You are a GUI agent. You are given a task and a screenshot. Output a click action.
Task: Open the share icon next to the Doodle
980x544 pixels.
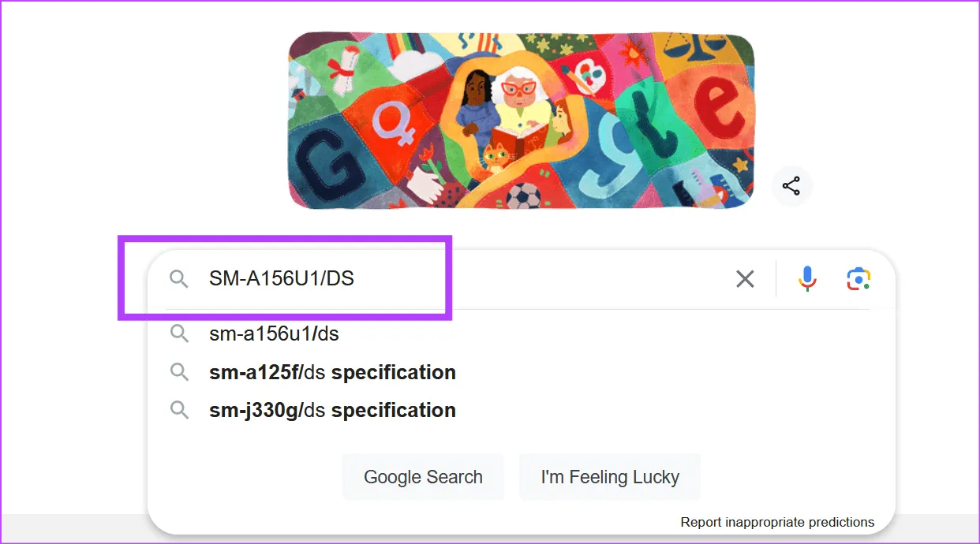pyautogui.click(x=791, y=186)
